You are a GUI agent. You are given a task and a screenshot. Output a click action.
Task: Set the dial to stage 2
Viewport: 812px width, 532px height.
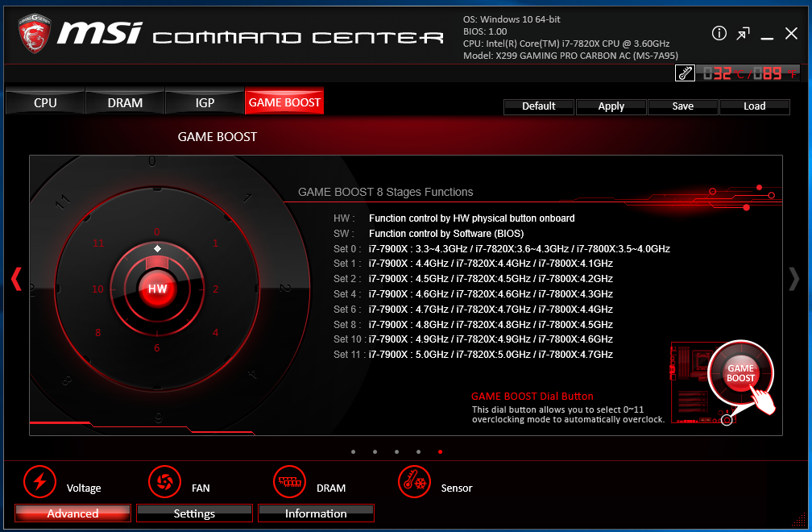215,289
